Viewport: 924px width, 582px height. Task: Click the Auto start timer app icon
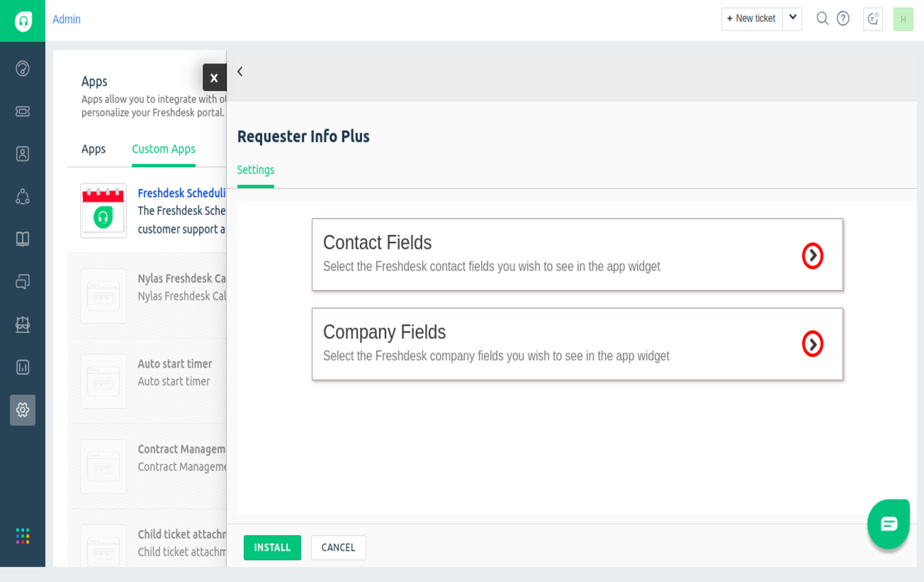click(x=103, y=381)
